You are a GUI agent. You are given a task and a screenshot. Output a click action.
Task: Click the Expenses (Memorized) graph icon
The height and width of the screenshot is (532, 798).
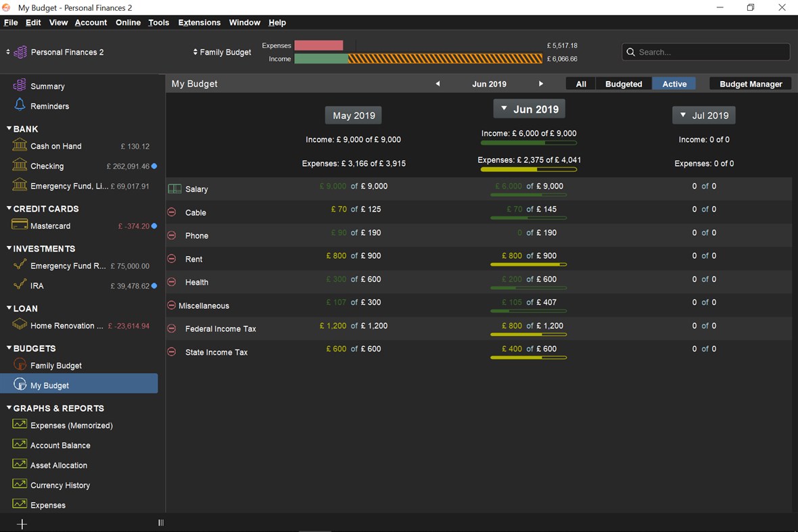(x=20, y=424)
